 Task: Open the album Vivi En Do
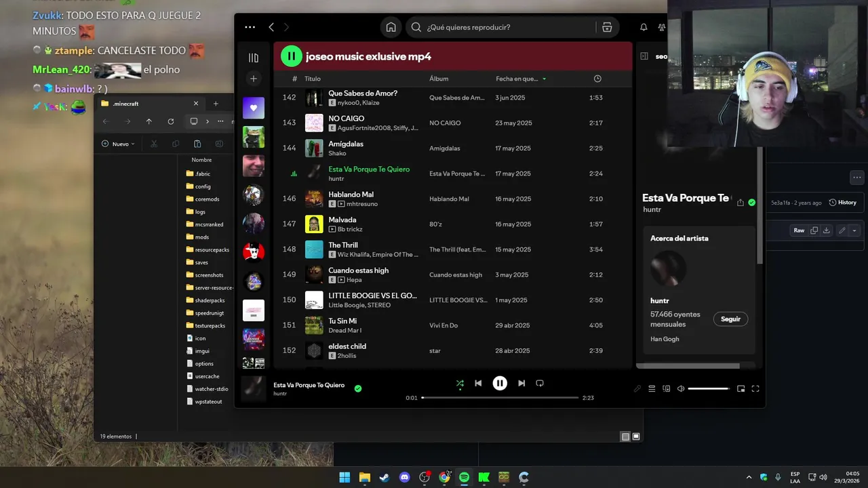coord(444,325)
